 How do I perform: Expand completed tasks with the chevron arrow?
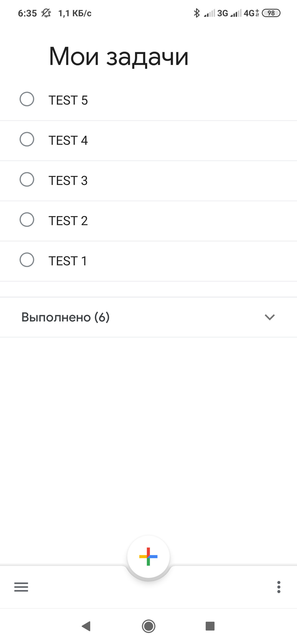pyautogui.click(x=270, y=317)
